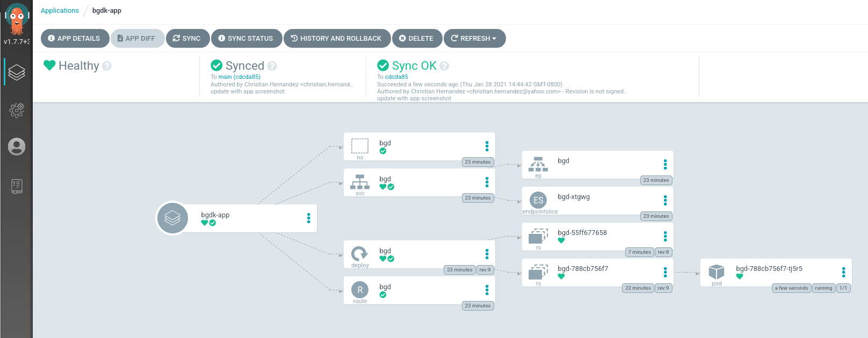The image size is (868, 338).
Task: Open the Documentation book sidebar icon
Action: (17, 186)
